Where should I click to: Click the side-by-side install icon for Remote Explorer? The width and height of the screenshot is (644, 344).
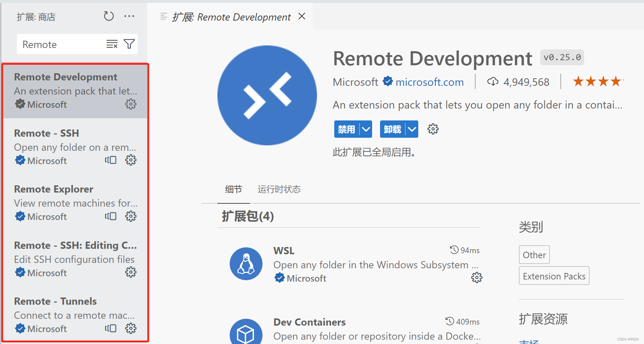tap(110, 216)
